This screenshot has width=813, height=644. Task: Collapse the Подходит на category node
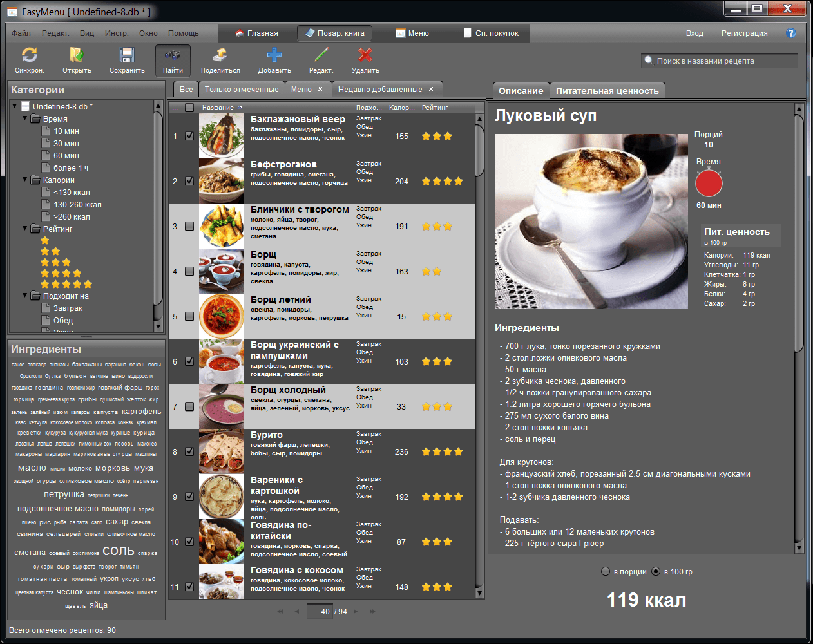25,295
